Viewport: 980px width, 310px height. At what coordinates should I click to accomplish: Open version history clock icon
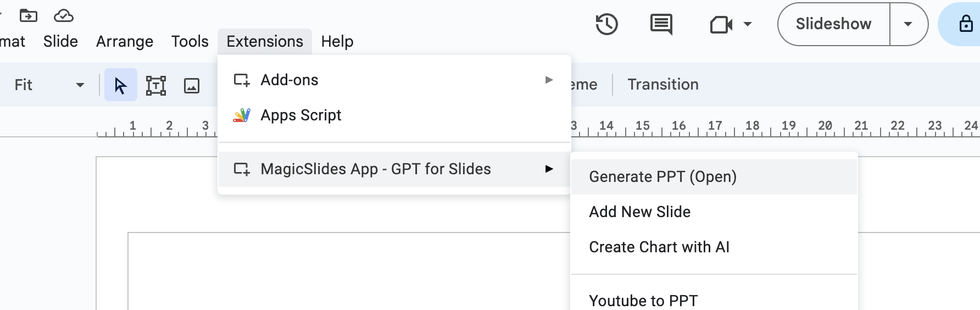[606, 24]
